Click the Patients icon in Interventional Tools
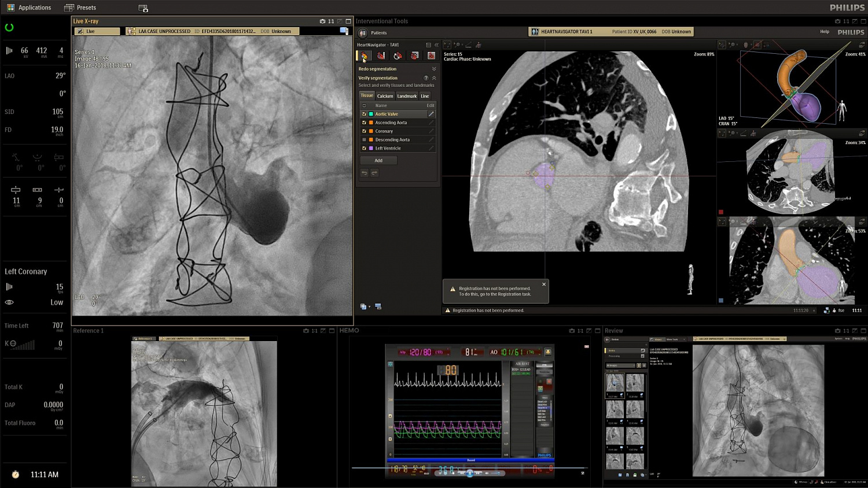 (363, 33)
